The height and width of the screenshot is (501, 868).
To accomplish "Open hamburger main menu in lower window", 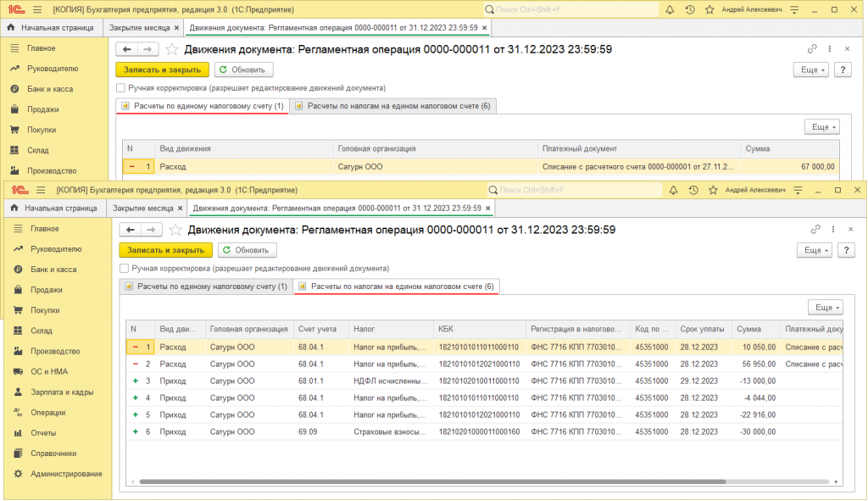I will (x=41, y=190).
